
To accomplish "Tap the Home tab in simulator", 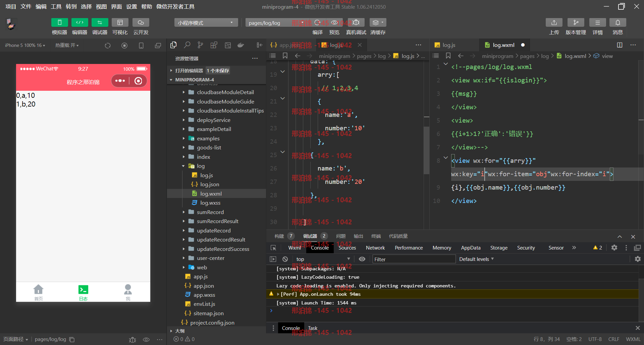I will pyautogui.click(x=39, y=292).
